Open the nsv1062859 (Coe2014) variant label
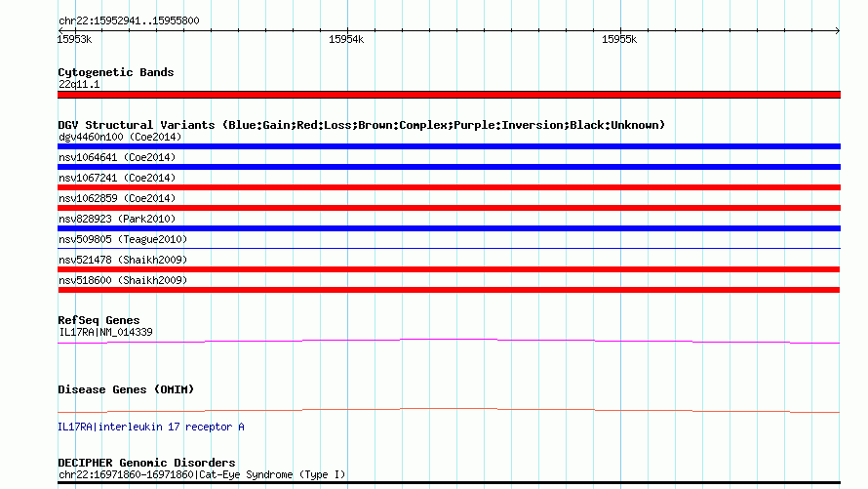The width and height of the screenshot is (868, 489). pos(117,198)
